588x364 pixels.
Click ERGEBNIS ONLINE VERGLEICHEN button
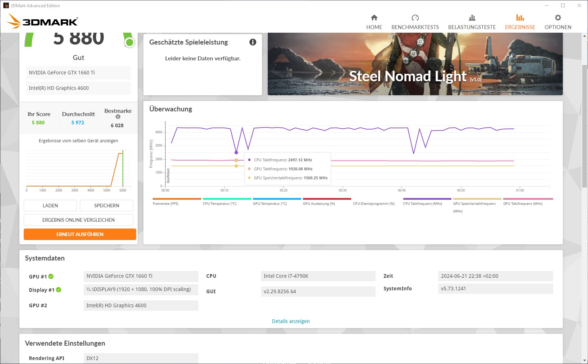point(78,220)
